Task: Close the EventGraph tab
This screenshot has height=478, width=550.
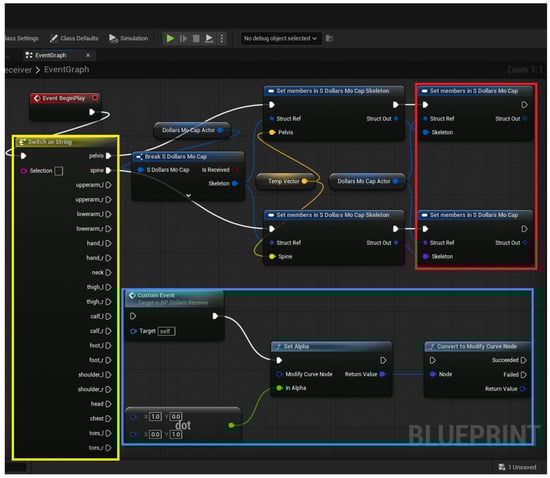Action: (88, 55)
